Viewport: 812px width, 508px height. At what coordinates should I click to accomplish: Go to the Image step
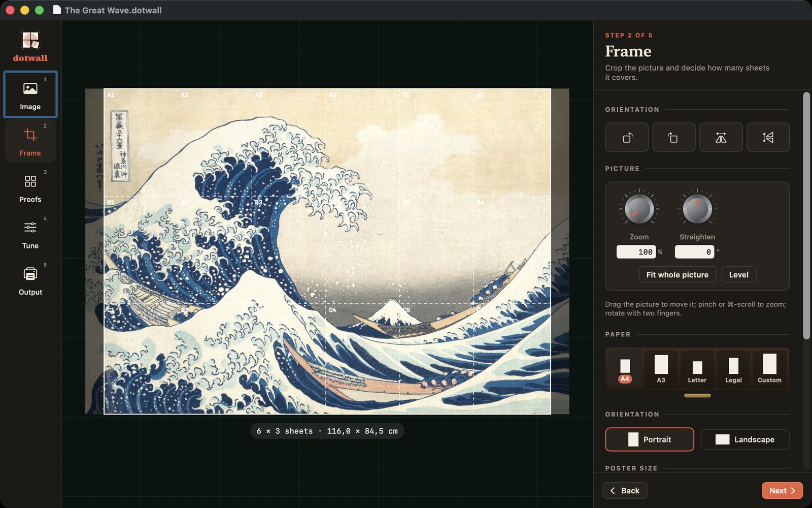click(30, 94)
